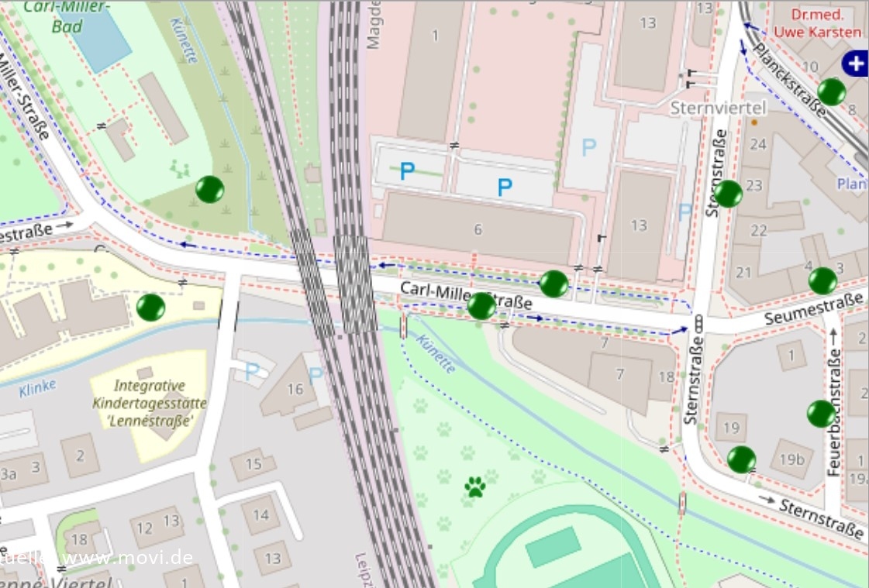Click the green marker on Planckstraße
869x588 pixels.
832,92
